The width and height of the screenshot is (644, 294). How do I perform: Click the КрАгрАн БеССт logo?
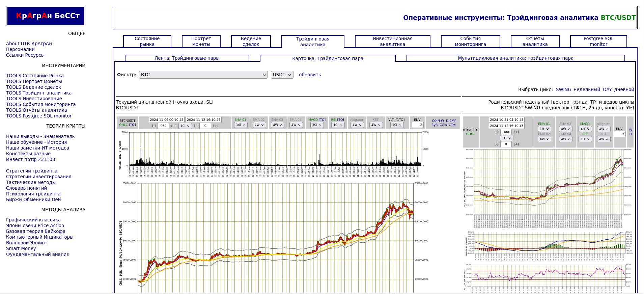[x=46, y=16]
